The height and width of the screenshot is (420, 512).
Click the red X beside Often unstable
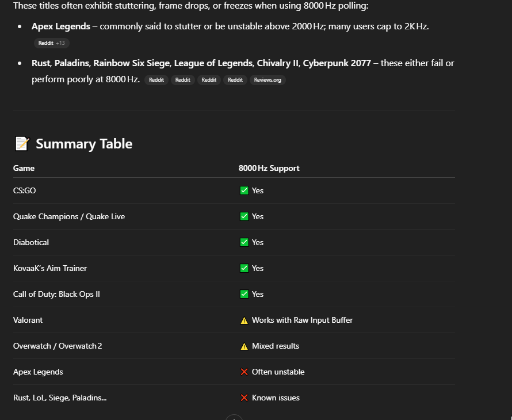tap(244, 372)
